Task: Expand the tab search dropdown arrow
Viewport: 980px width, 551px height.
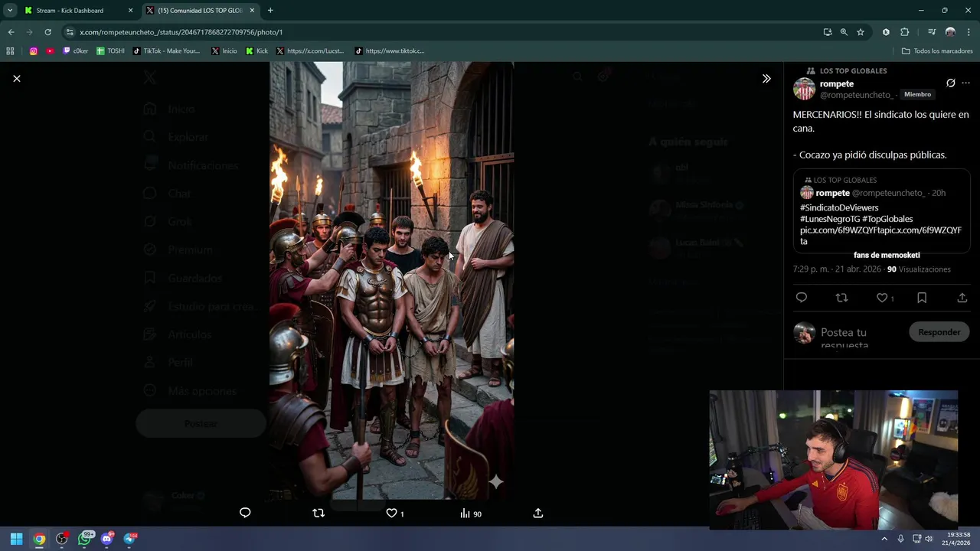Action: coord(10,11)
